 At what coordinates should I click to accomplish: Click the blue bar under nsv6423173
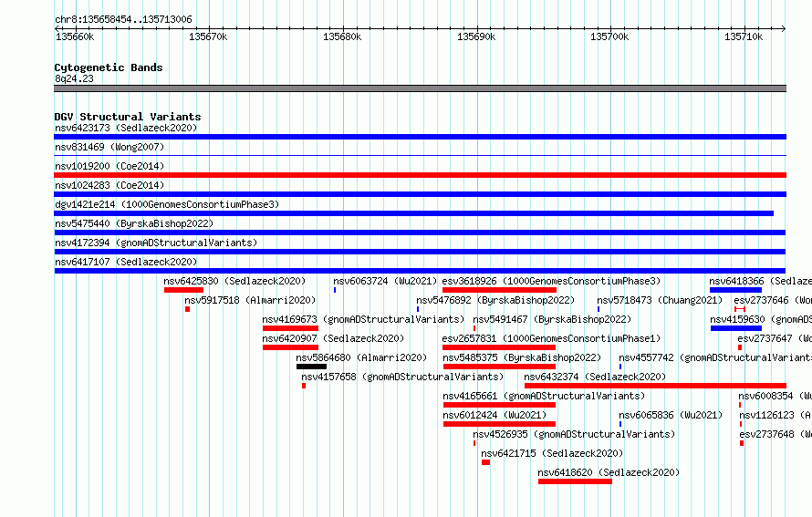pyautogui.click(x=420, y=137)
